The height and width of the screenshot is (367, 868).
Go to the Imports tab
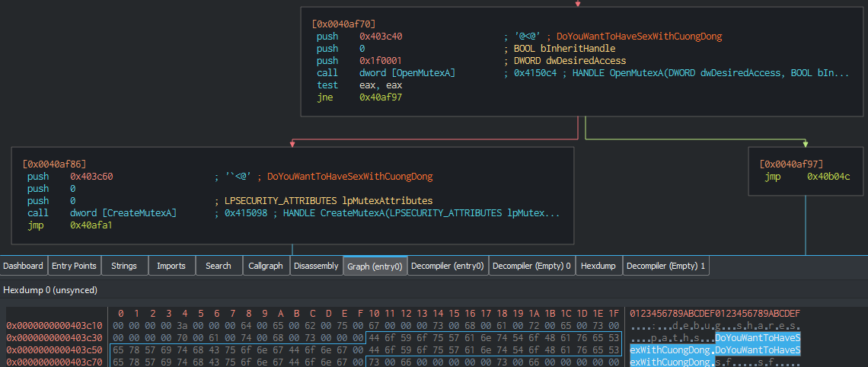pos(171,266)
